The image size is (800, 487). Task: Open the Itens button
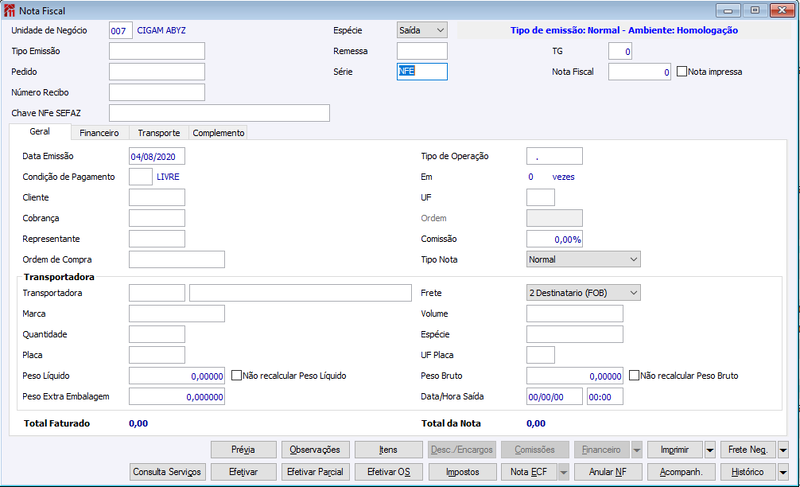pyautogui.click(x=388, y=450)
